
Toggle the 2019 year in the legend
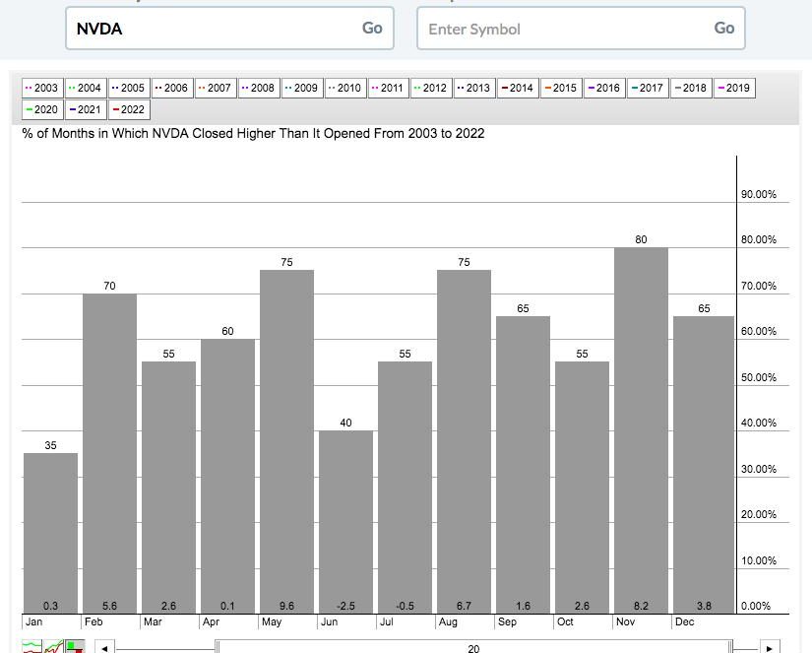pyautogui.click(x=735, y=88)
